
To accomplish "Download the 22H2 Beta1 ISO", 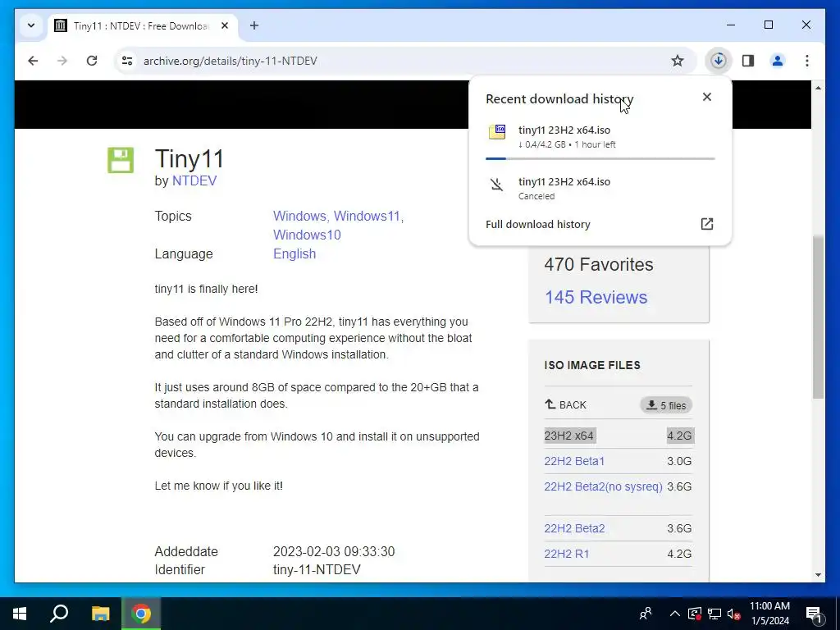I will click(573, 461).
